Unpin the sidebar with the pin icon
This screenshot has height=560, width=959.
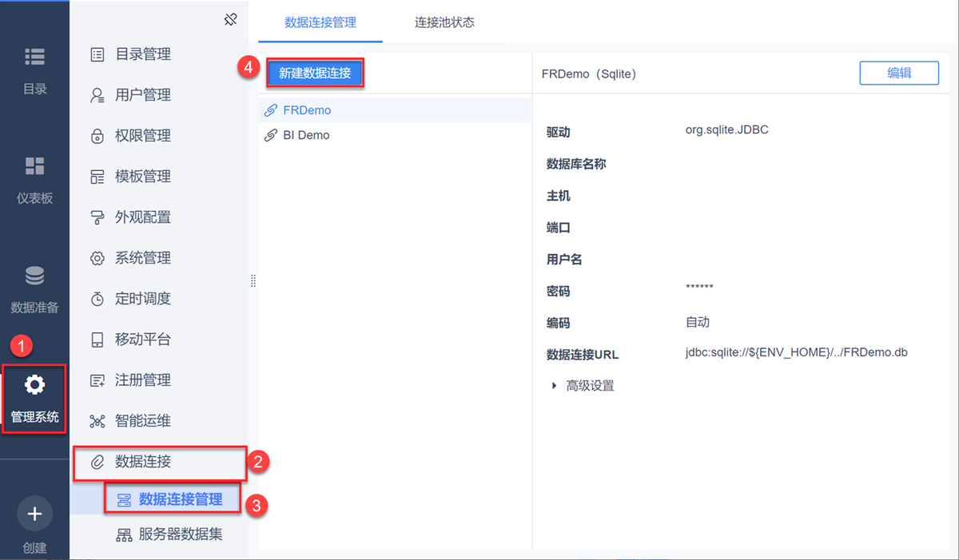pos(231,20)
